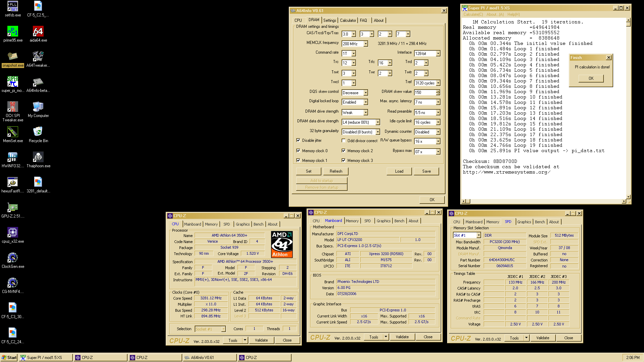Click Save button in A64Info
The height and width of the screenshot is (362, 644).
[426, 171]
